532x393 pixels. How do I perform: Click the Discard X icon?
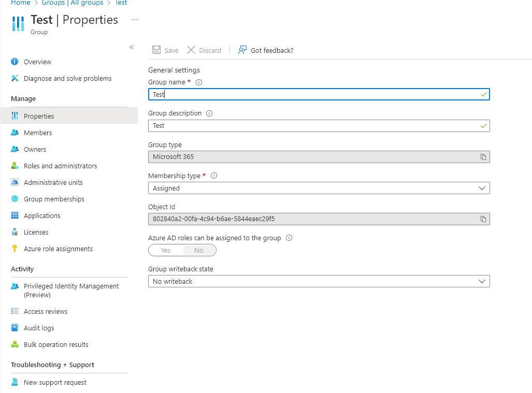[x=191, y=50]
